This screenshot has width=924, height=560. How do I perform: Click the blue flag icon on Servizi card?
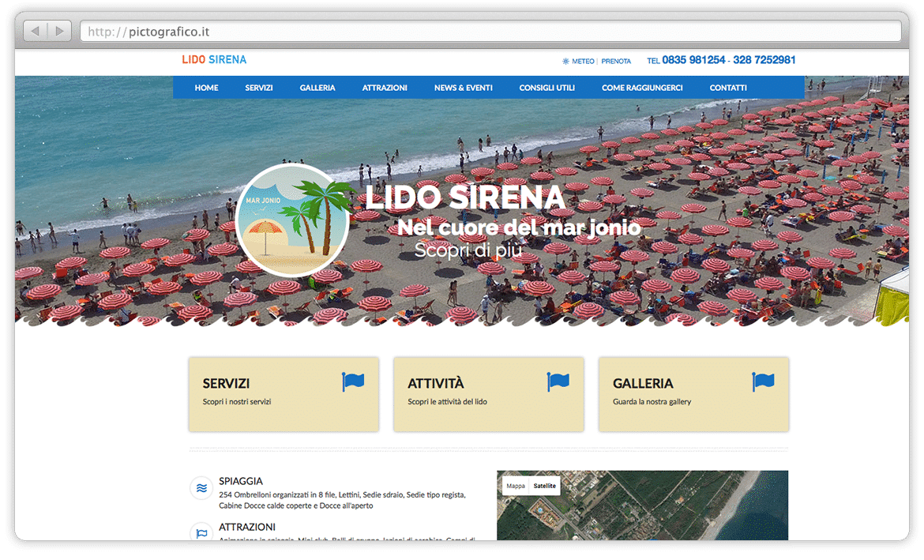(x=353, y=382)
